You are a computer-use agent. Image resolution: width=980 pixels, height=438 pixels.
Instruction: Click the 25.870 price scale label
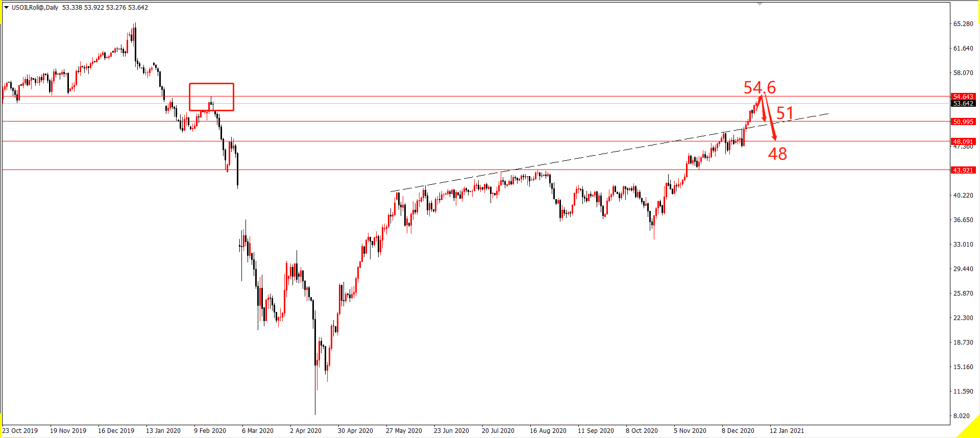pyautogui.click(x=963, y=294)
